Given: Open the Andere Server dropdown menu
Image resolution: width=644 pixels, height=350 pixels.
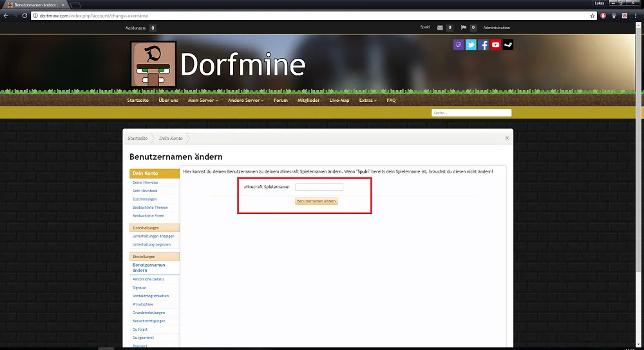Looking at the screenshot, I should 245,101.
